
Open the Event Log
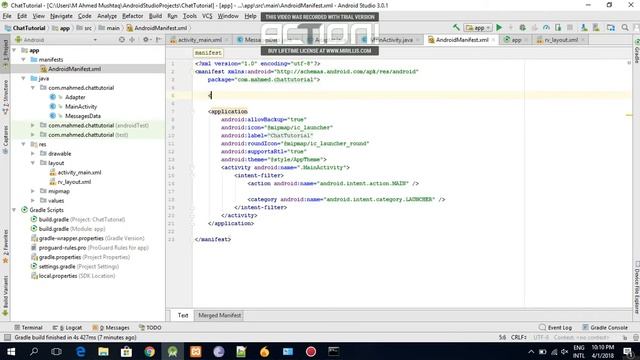click(x=555, y=327)
